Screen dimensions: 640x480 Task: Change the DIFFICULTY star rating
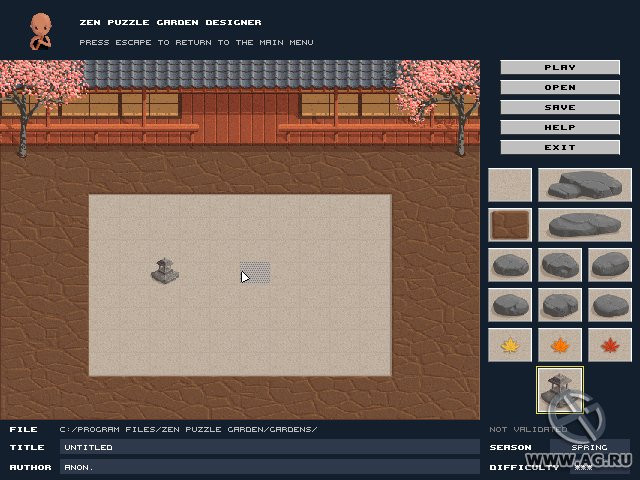pyautogui.click(x=600, y=467)
